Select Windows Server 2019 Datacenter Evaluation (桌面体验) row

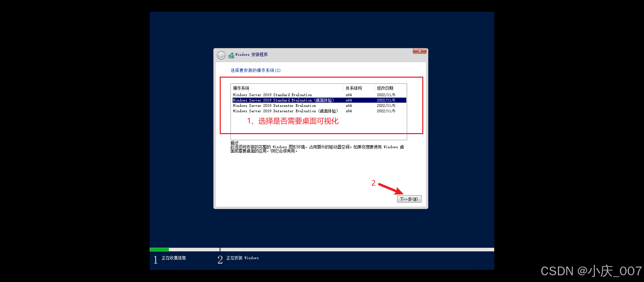click(319, 111)
